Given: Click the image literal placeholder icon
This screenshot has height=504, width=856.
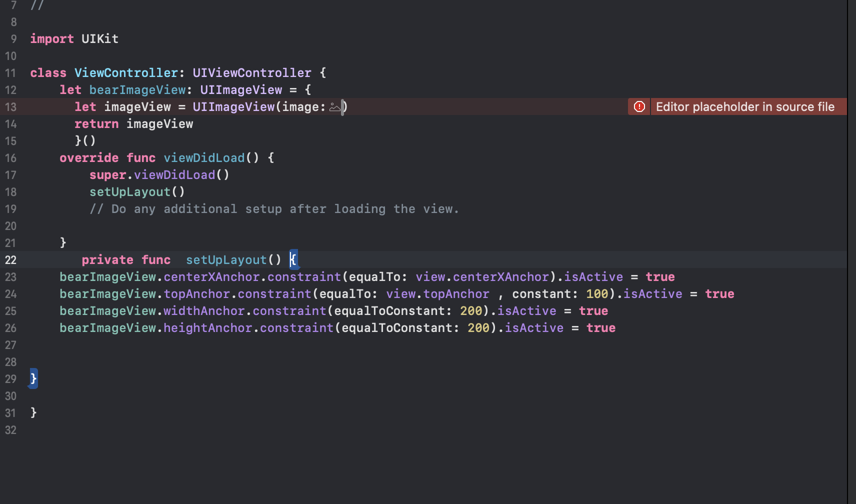Looking at the screenshot, I should coord(334,107).
